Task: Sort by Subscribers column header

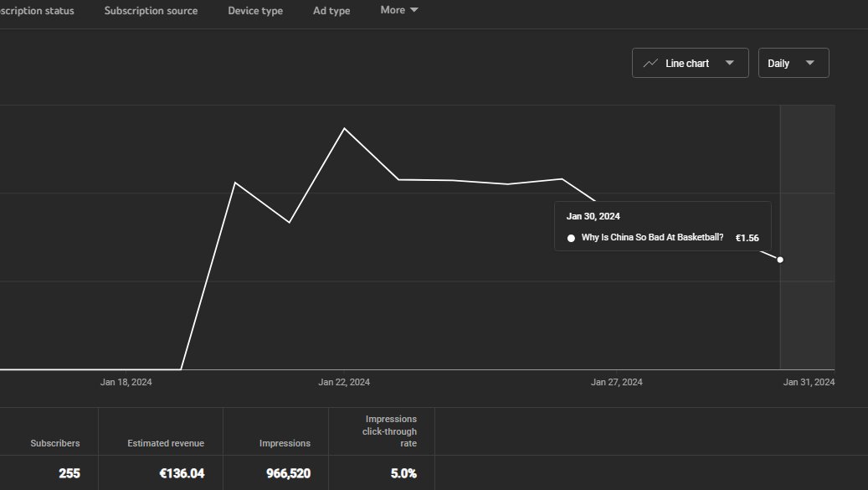Action: click(x=54, y=443)
